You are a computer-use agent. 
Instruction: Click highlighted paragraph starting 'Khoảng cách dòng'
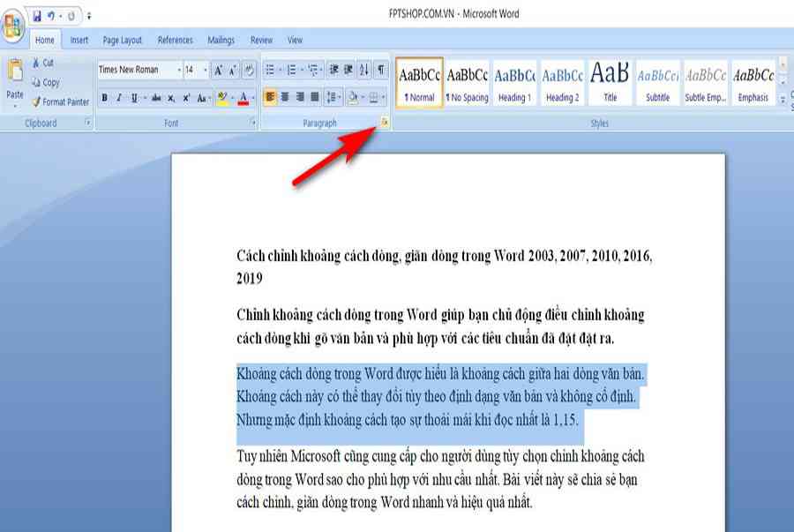(440, 397)
